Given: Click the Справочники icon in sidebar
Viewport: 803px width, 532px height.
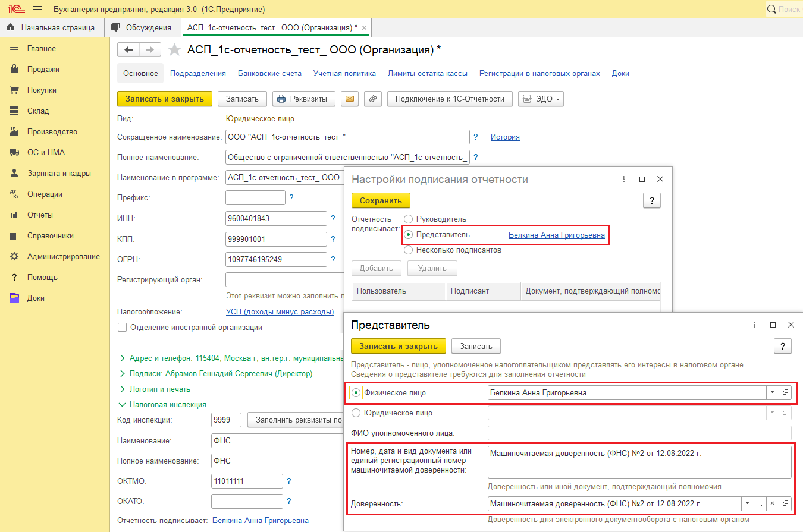Looking at the screenshot, I should tap(15, 235).
